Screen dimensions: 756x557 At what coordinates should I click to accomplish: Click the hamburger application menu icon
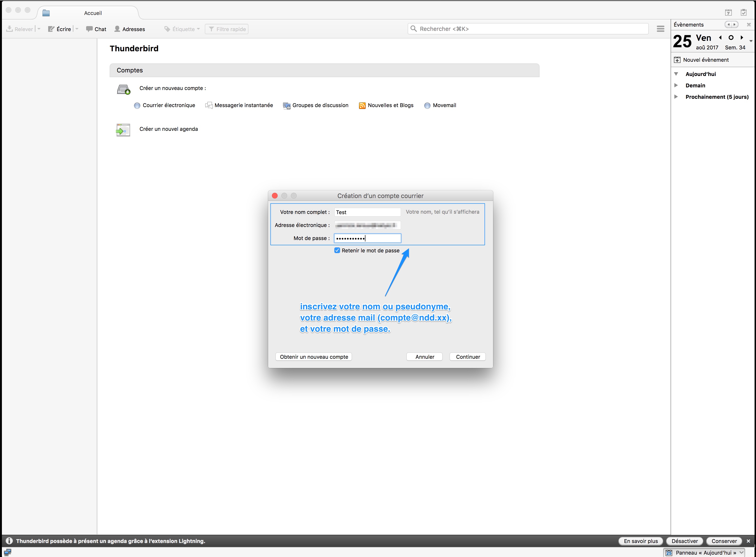(660, 29)
